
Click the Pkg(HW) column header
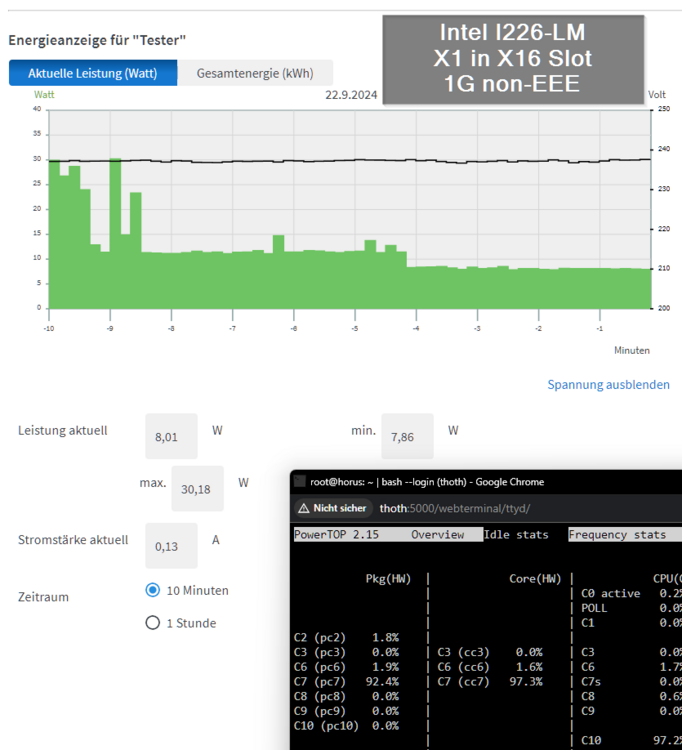click(x=388, y=579)
